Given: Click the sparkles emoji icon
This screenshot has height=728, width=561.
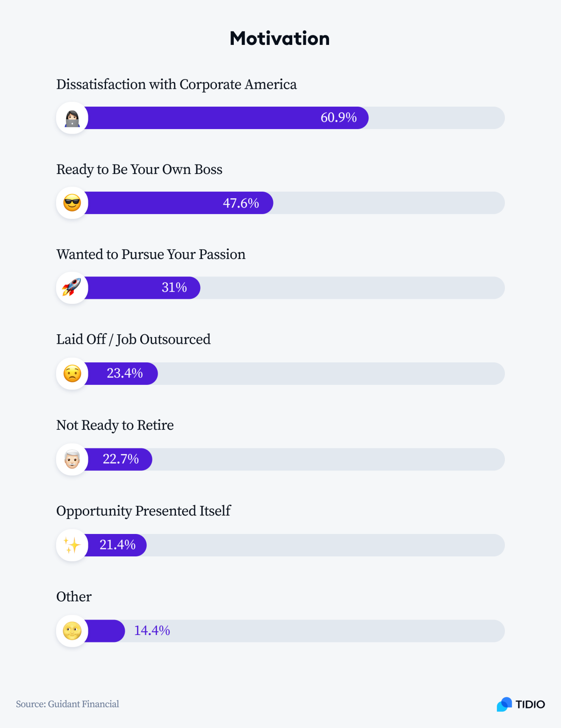Looking at the screenshot, I should tap(72, 545).
